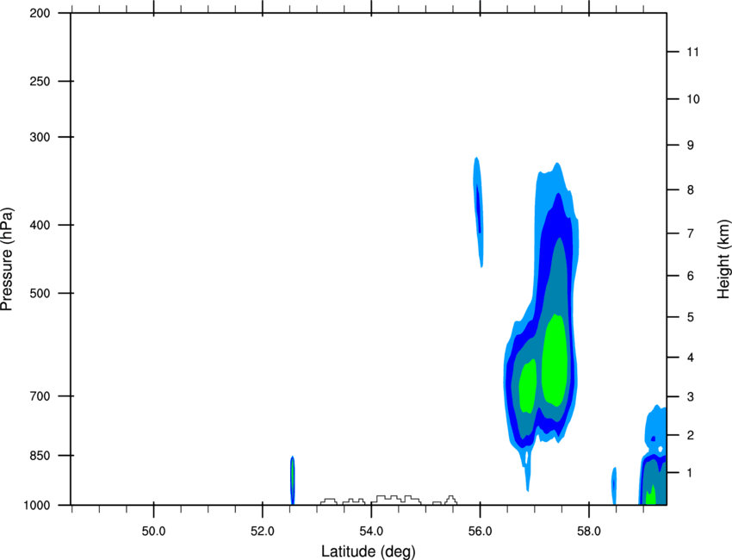Screen dimensions: 732x560
Task: Click the 54.0 latitude tick label
Action: [372, 532]
